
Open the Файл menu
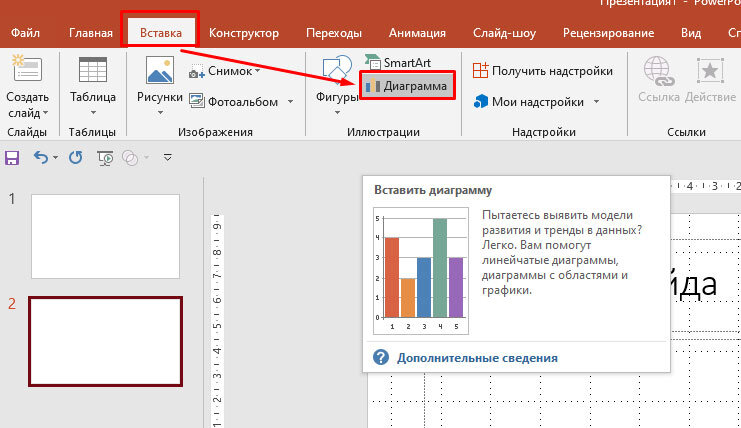[x=26, y=33]
